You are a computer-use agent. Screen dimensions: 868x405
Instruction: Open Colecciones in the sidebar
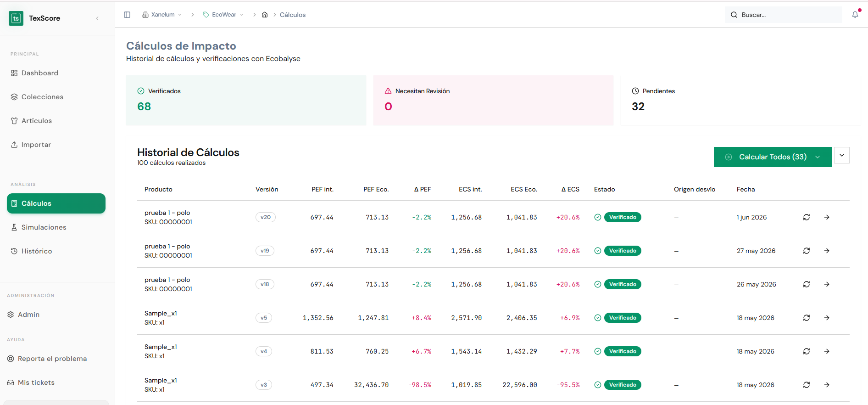coord(56,97)
